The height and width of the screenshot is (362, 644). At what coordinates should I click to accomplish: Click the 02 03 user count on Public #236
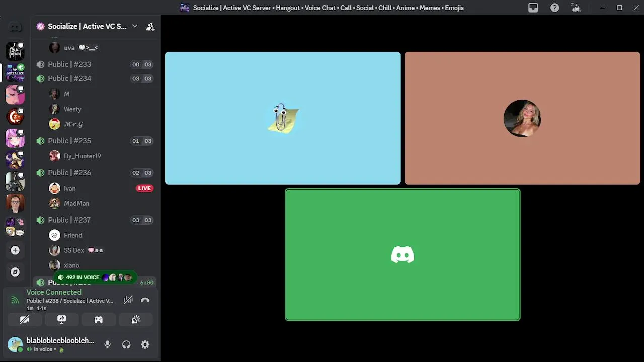click(x=142, y=173)
